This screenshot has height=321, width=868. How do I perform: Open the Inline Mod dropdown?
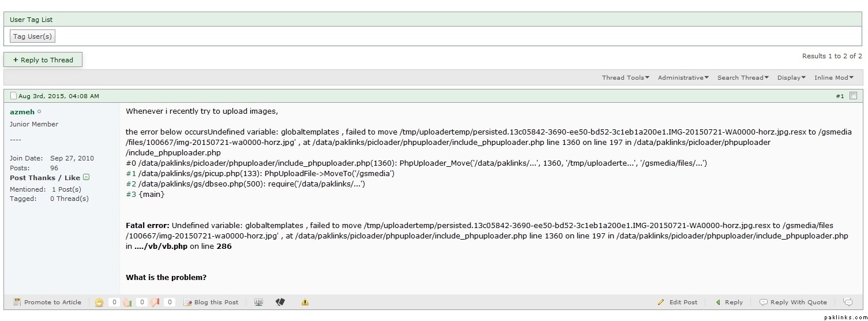(833, 77)
